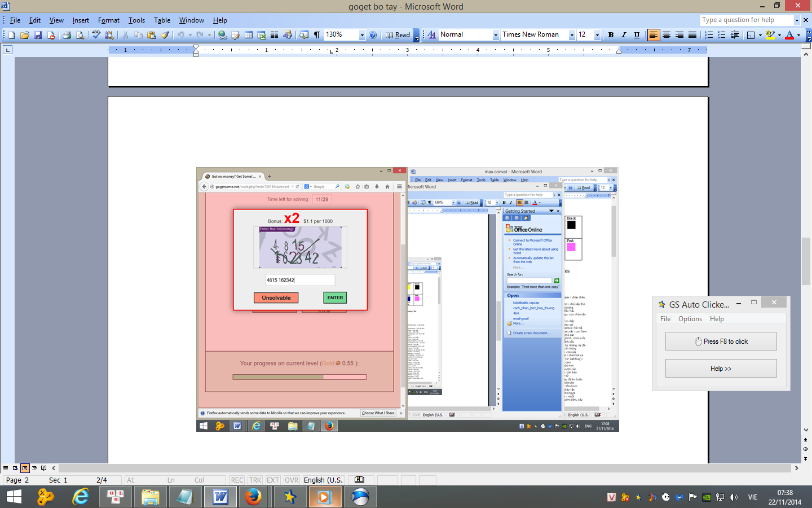The image size is (812, 508).
Task: Open File Explorer from the taskbar
Action: pyautogui.click(x=150, y=497)
